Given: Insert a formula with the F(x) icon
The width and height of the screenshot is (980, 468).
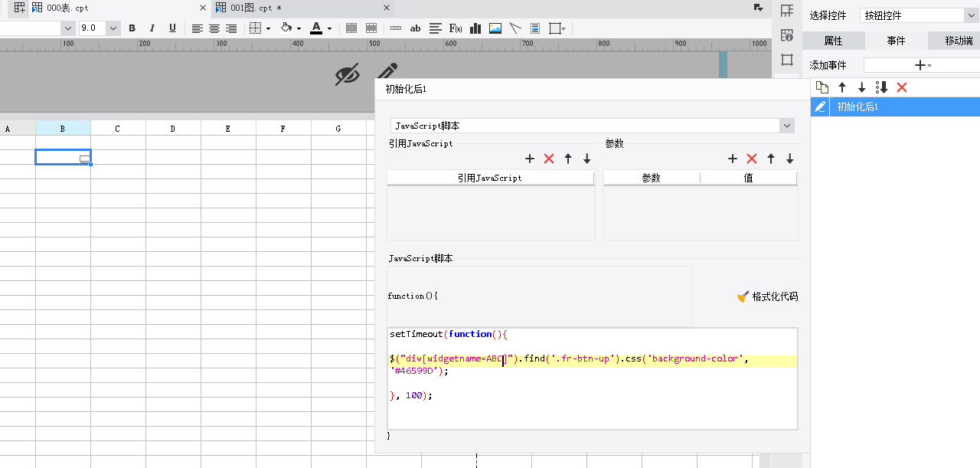Looking at the screenshot, I should 456,28.
